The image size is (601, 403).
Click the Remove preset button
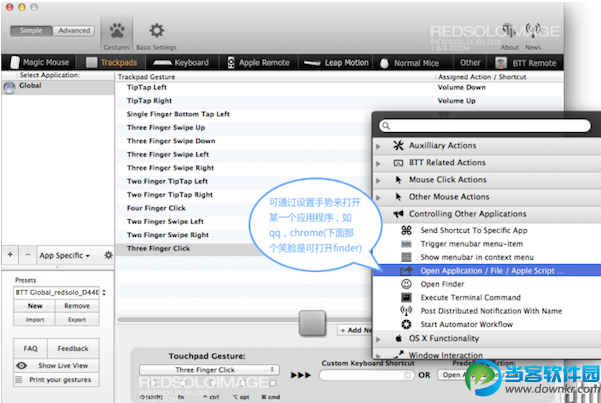pos(77,306)
